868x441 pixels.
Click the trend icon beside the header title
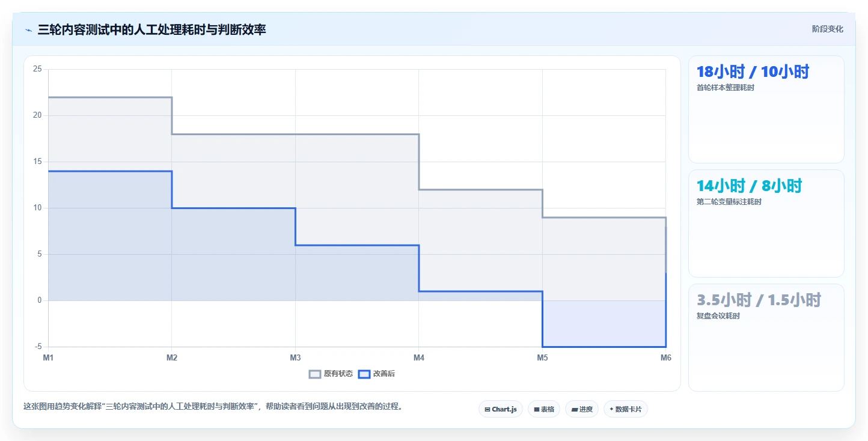28,30
